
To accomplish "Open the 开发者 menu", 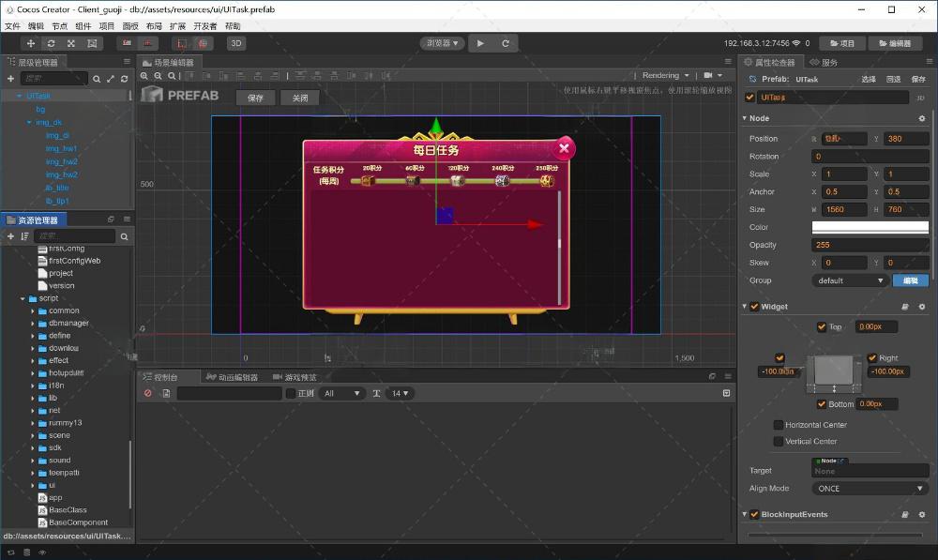I will (205, 26).
